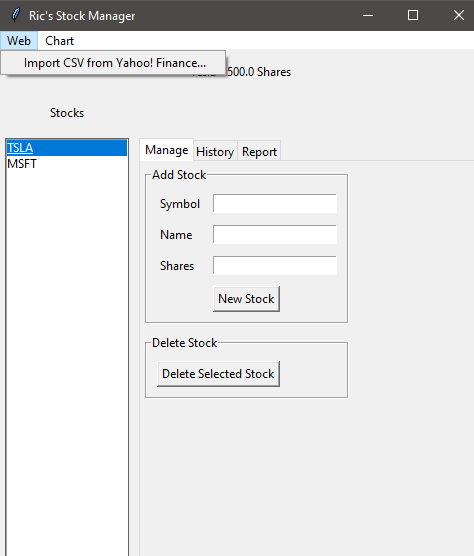Maximize the Stock Manager window
The height and width of the screenshot is (556, 474).
(413, 15)
